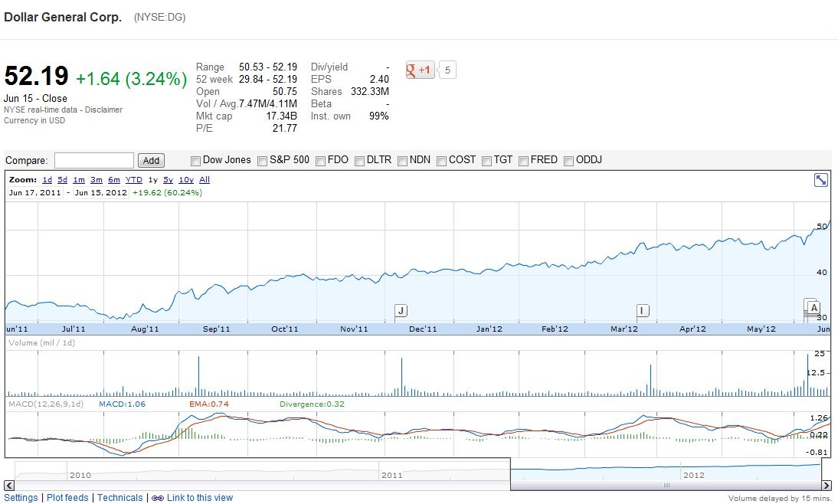Set chart zoom to 1m
Viewport: 838px width, 504px height.
click(79, 180)
